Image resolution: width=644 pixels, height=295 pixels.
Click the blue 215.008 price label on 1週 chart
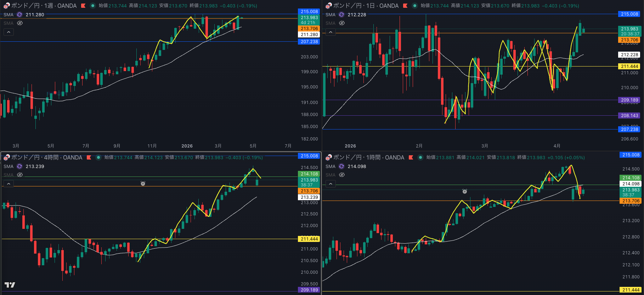pos(309,12)
